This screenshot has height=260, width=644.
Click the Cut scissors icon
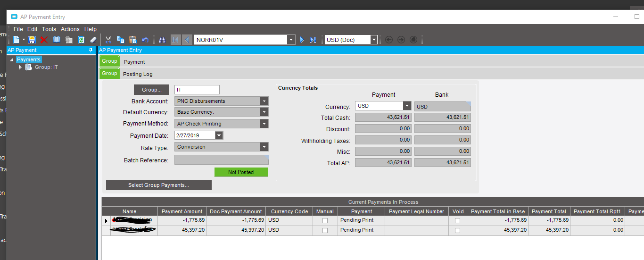[x=108, y=40]
